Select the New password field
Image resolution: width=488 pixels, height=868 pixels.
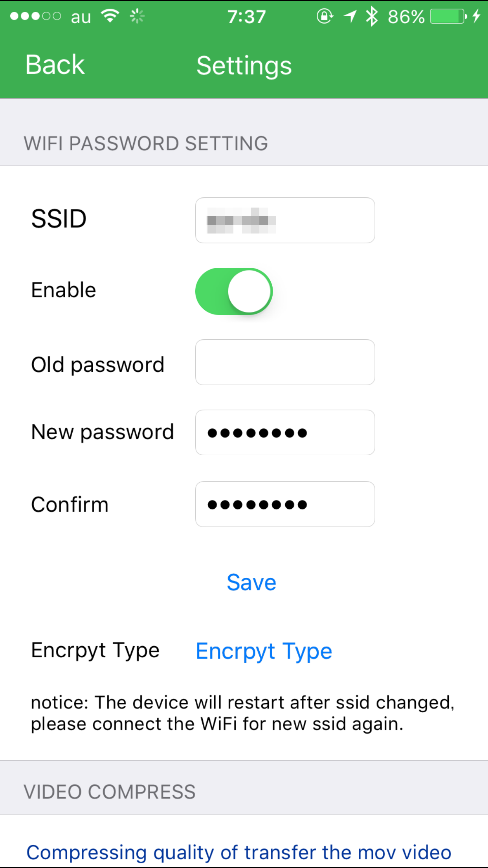click(x=285, y=432)
